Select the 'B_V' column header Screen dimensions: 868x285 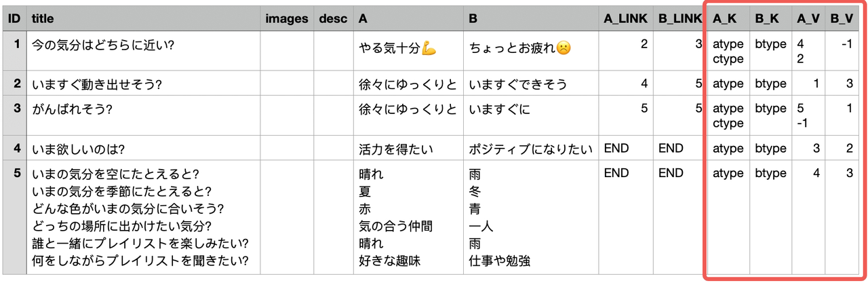842,19
